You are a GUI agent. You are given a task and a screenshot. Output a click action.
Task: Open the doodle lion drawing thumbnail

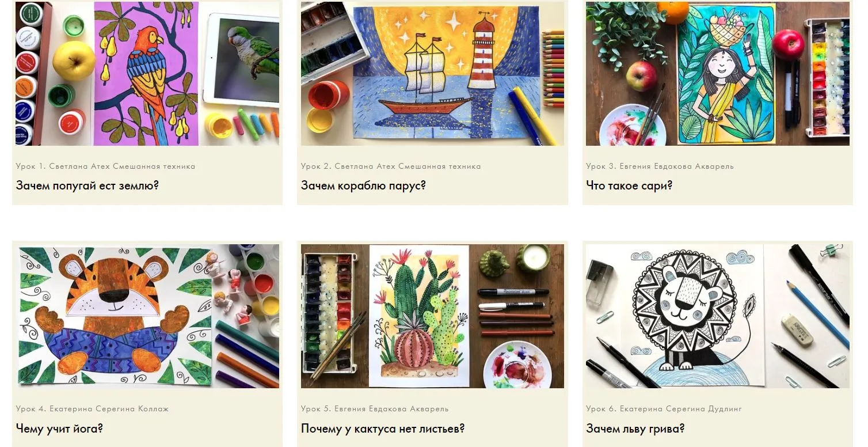tap(718, 316)
